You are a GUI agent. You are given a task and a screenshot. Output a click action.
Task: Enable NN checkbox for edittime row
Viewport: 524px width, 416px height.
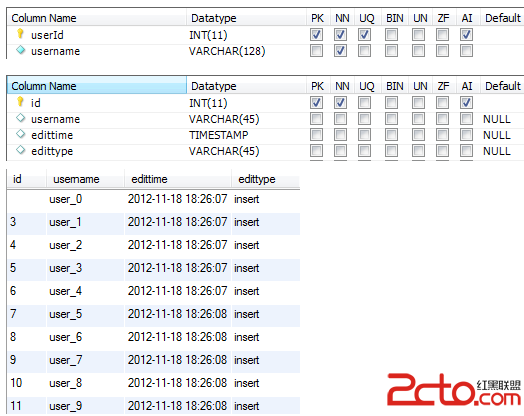[x=340, y=135]
